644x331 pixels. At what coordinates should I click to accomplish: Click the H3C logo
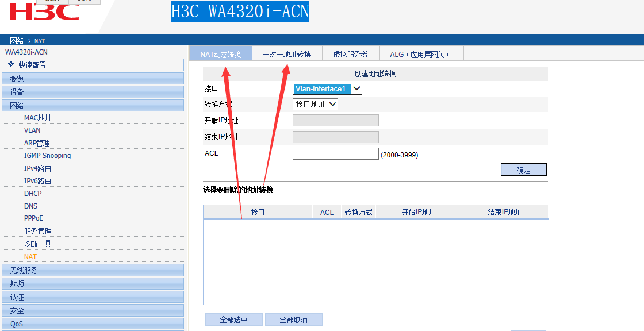(x=44, y=11)
